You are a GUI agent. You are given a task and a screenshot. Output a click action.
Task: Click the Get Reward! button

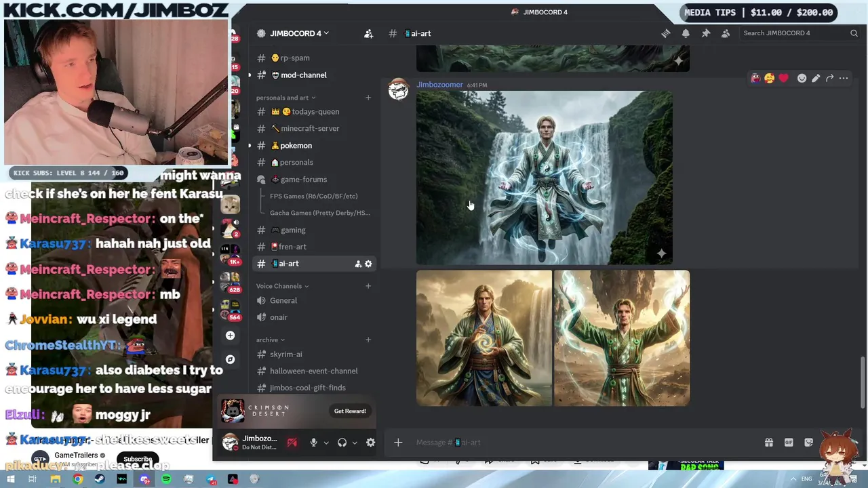[350, 411]
